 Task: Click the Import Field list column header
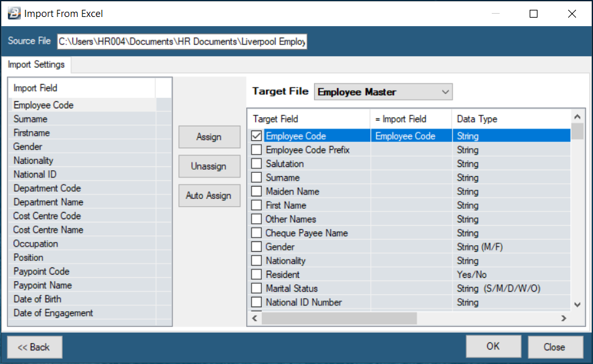[x=82, y=88]
